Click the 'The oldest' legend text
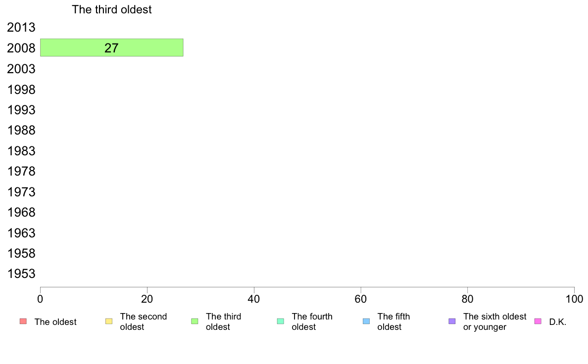 click(x=55, y=321)
